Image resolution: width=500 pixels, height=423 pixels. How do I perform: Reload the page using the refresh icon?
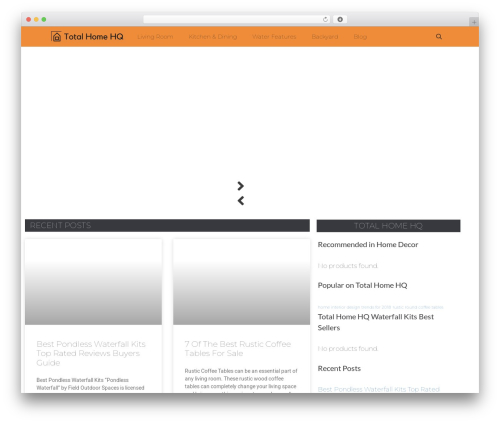point(325,20)
